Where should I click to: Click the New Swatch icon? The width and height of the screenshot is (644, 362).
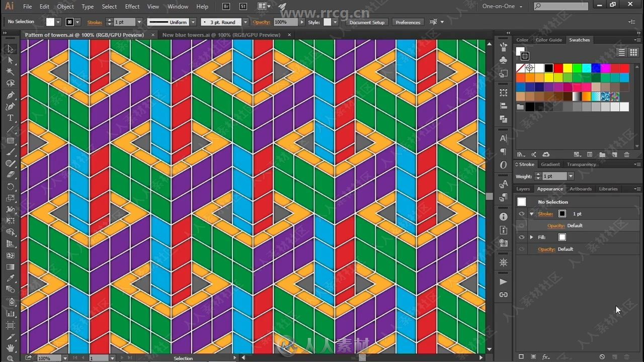coord(615,154)
